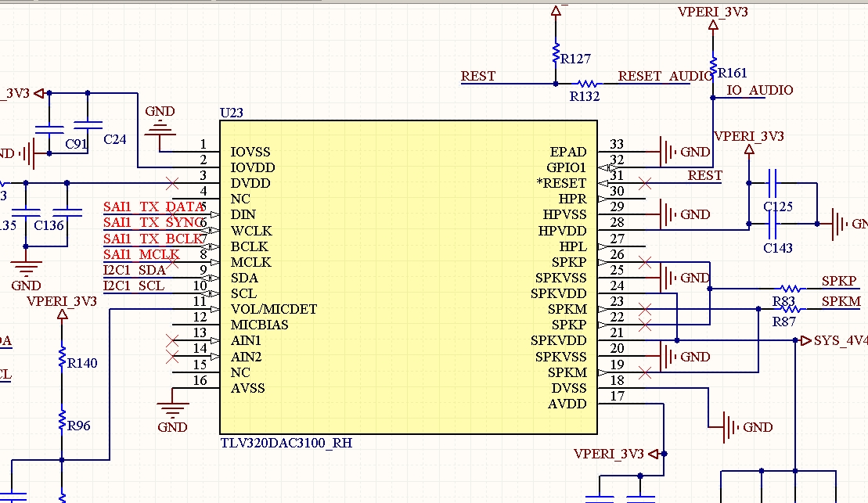This screenshot has height=503, width=868.
Task: Select the U23 TLV320DAC3100 component body
Action: pyautogui.click(x=409, y=277)
